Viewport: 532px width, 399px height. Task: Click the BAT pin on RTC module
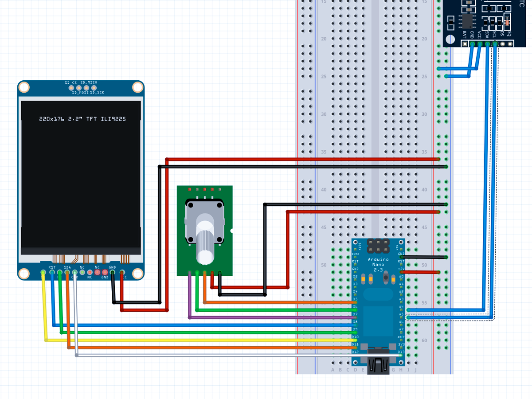coord(465,44)
